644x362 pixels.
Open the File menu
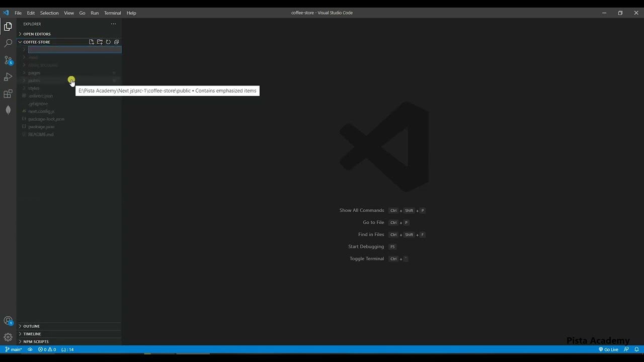pos(18,13)
